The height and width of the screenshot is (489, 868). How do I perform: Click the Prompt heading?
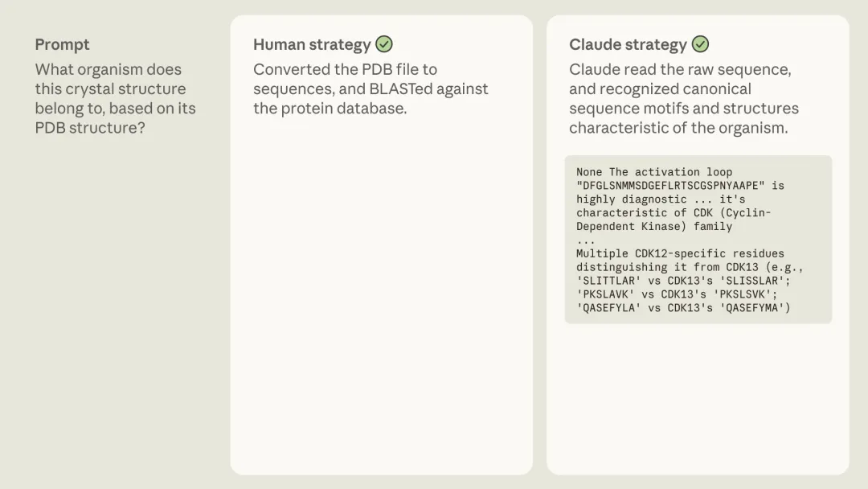(x=62, y=44)
